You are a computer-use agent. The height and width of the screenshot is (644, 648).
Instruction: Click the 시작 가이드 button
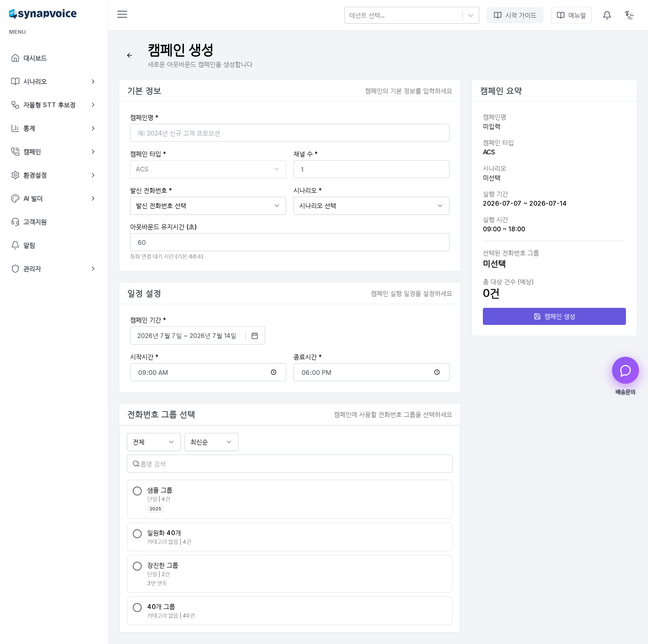(515, 16)
